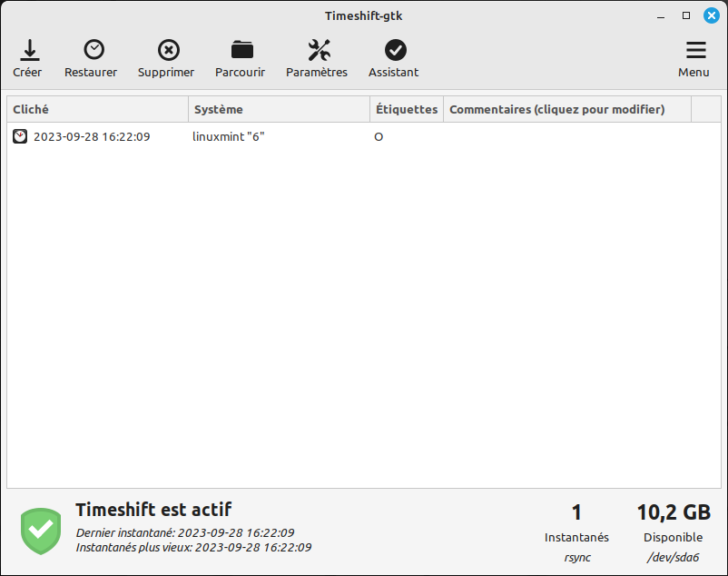Viewport: 728px width, 576px height.
Task: Open Parcourir folder icon
Action: [x=241, y=50]
